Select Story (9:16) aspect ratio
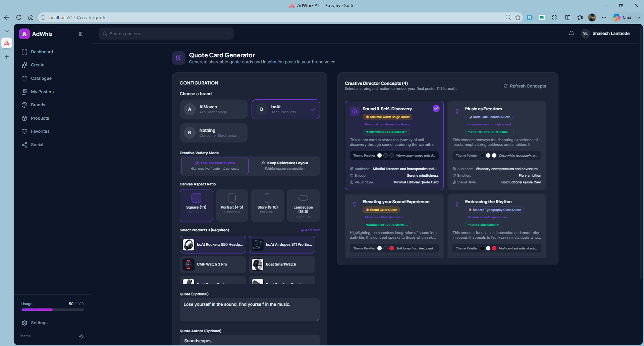Screen dimensions: 644x346 click(x=267, y=206)
